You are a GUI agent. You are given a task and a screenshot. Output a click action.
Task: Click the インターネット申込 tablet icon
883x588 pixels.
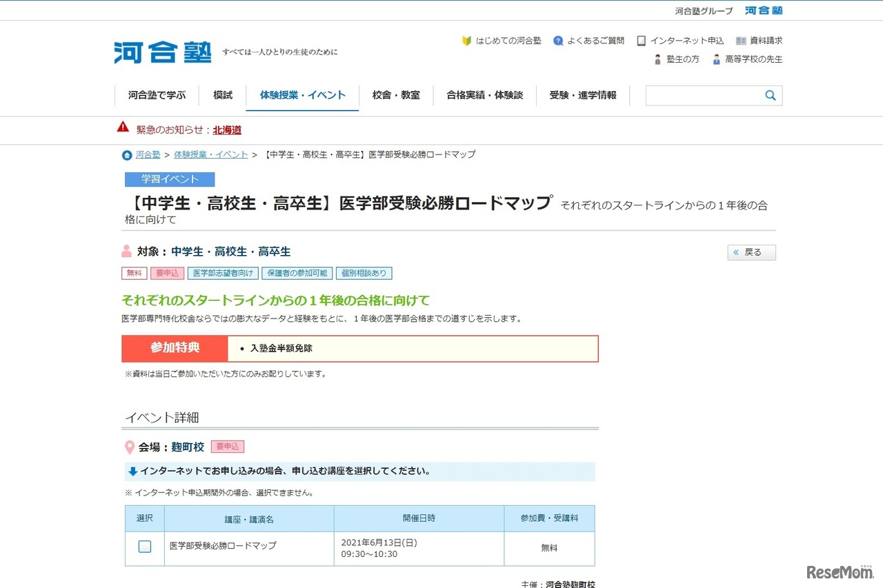click(x=642, y=40)
